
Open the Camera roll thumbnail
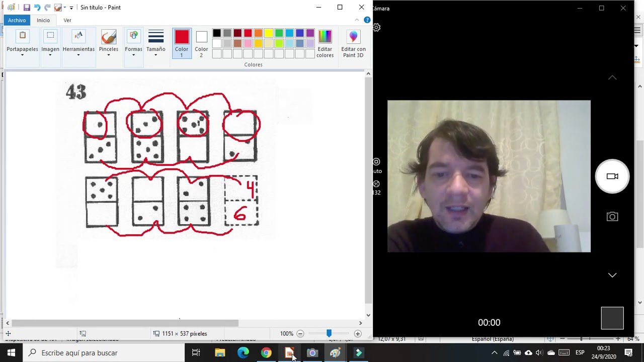point(612,318)
